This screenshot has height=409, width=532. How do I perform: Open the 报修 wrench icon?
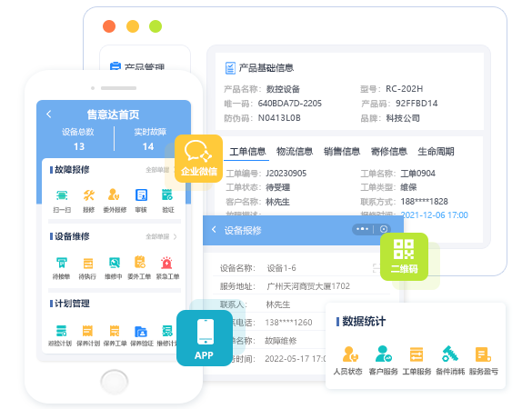point(88,195)
